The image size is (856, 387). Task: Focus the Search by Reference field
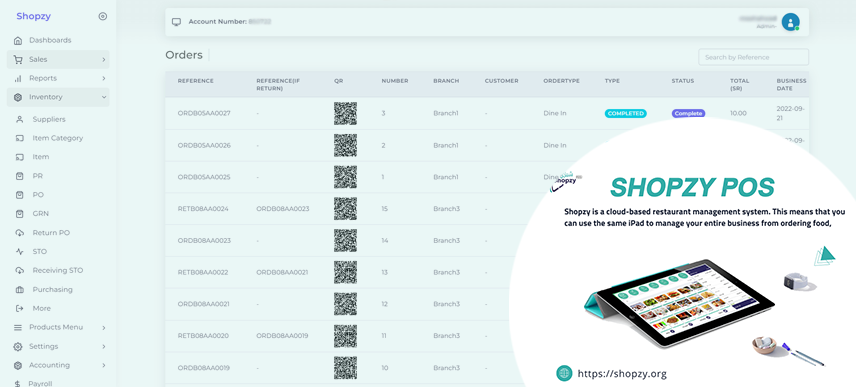753,57
